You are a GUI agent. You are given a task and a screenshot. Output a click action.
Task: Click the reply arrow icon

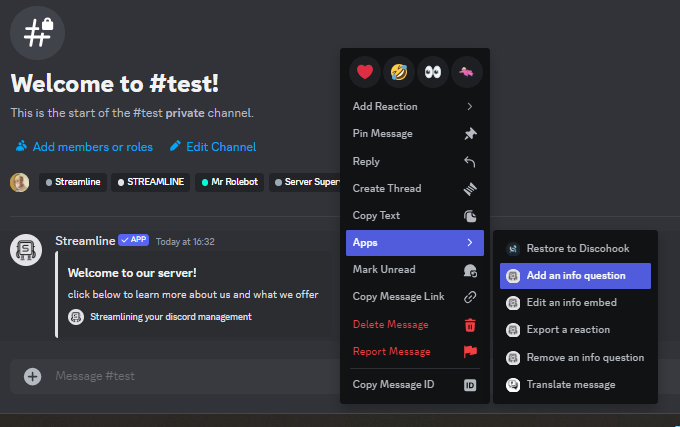(x=470, y=161)
